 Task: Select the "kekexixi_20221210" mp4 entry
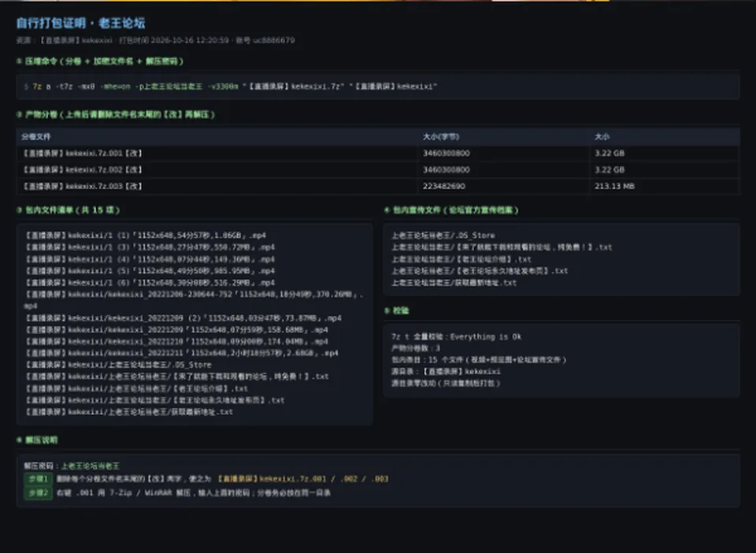(176, 341)
